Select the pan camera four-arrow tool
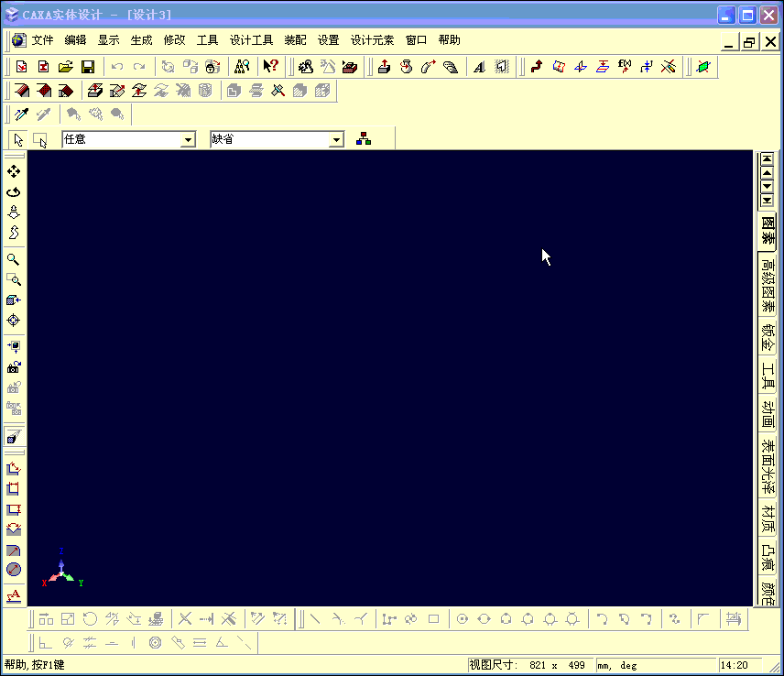This screenshot has height=676, width=784. (x=14, y=171)
